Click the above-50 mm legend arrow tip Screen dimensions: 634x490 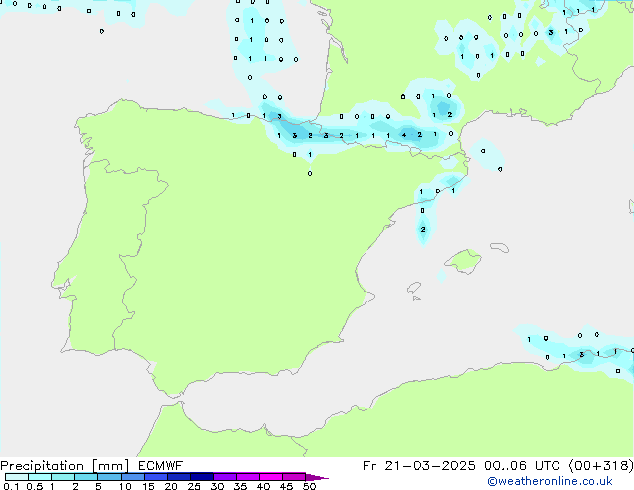[x=317, y=477]
